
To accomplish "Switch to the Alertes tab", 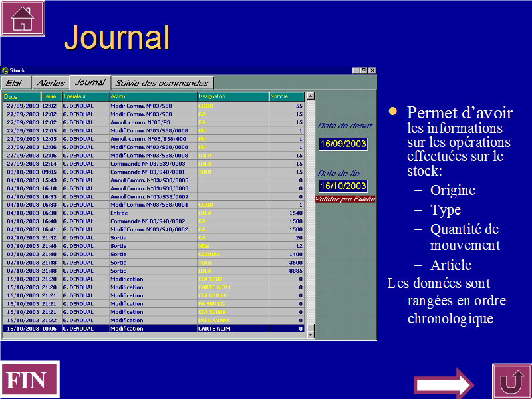I will click(x=51, y=83).
